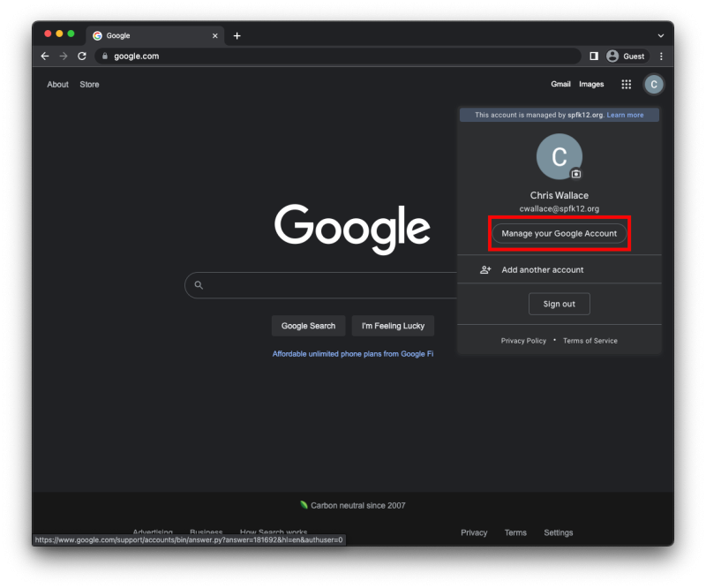
Task: Click the Guest profile icon
Action: pos(627,56)
